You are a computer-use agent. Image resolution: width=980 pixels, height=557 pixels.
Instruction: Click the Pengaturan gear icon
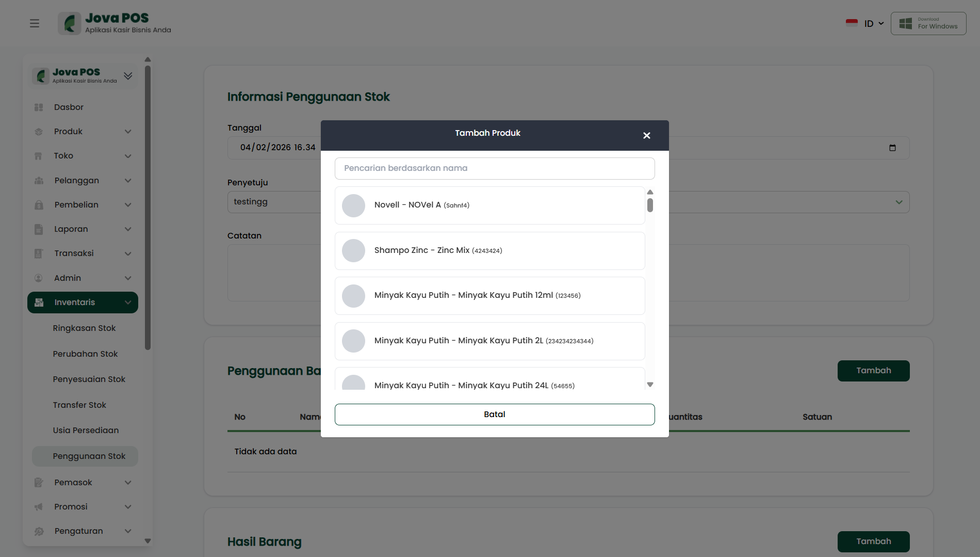tap(39, 531)
